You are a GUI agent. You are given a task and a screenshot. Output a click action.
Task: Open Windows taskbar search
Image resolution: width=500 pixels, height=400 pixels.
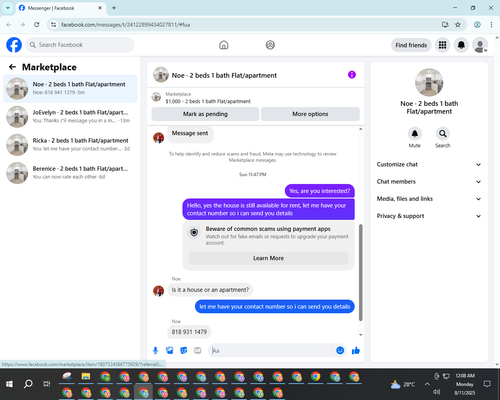[x=28, y=384]
